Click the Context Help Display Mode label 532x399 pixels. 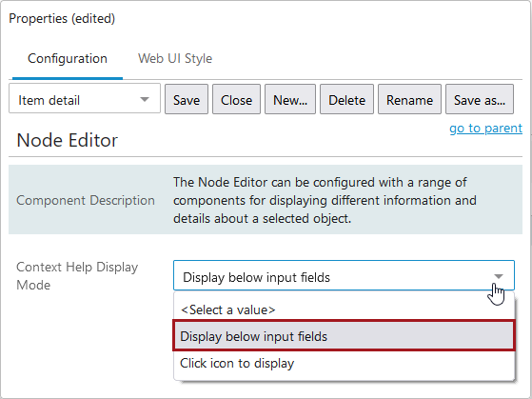pyautogui.click(x=77, y=276)
